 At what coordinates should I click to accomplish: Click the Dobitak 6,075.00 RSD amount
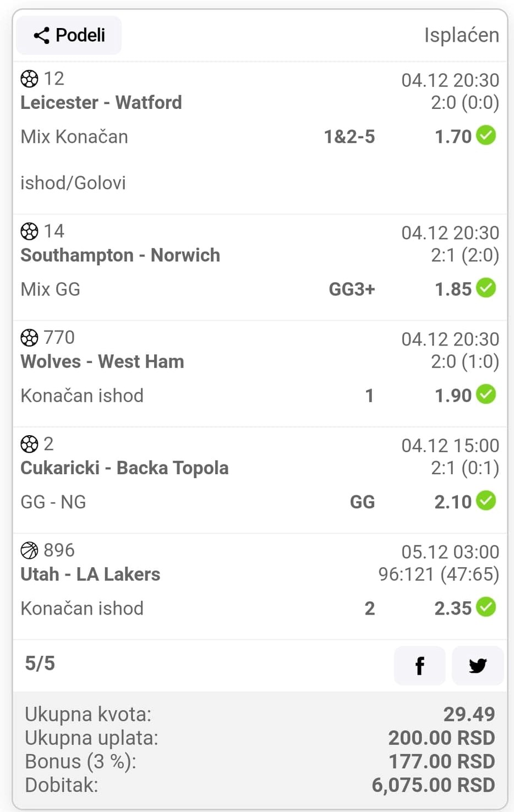pyautogui.click(x=434, y=785)
